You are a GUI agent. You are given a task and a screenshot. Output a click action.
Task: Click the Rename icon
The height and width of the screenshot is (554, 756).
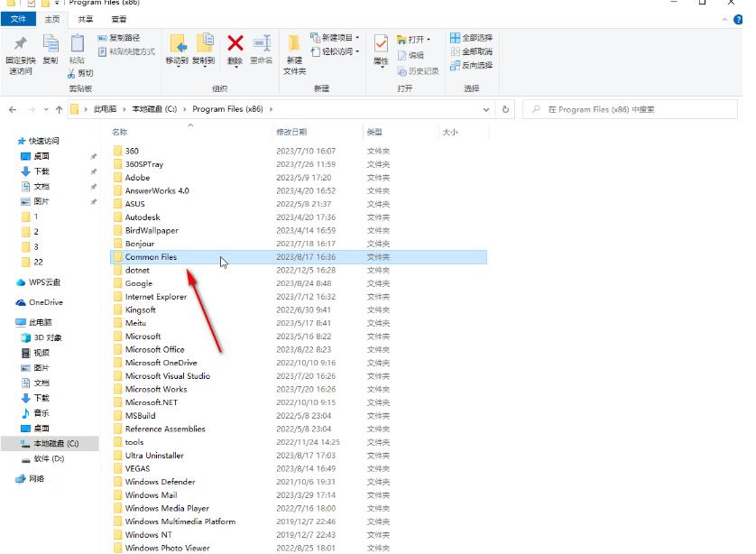[x=262, y=43]
